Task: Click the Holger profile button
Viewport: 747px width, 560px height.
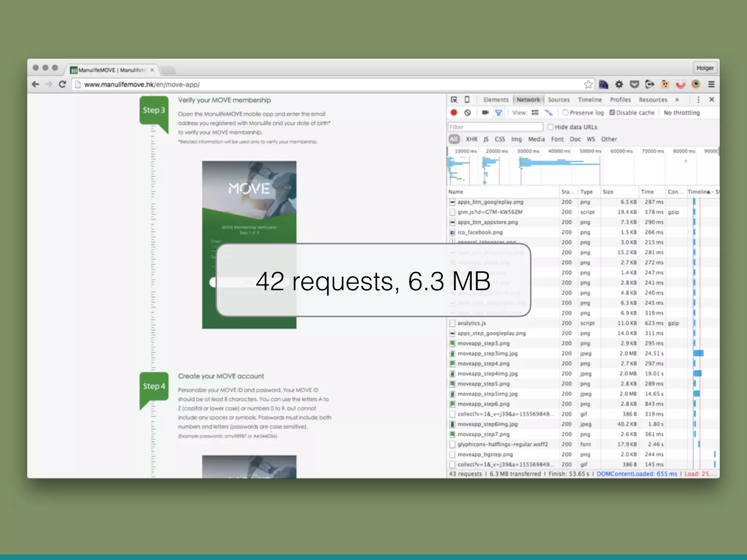Action: click(x=705, y=68)
